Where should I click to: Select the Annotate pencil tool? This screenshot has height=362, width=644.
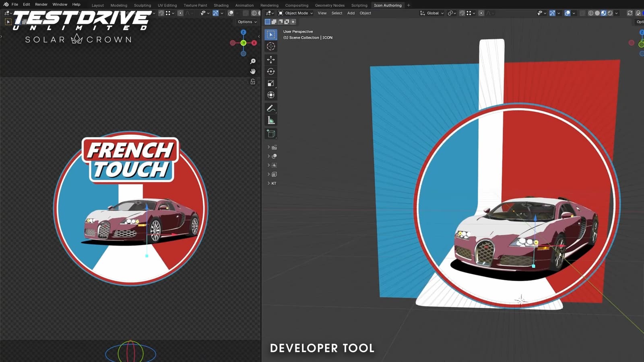click(271, 108)
